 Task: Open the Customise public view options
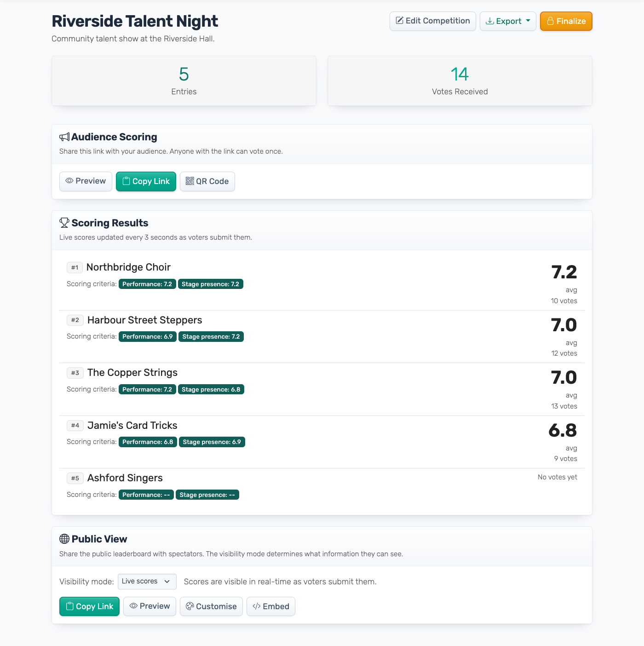coord(211,606)
